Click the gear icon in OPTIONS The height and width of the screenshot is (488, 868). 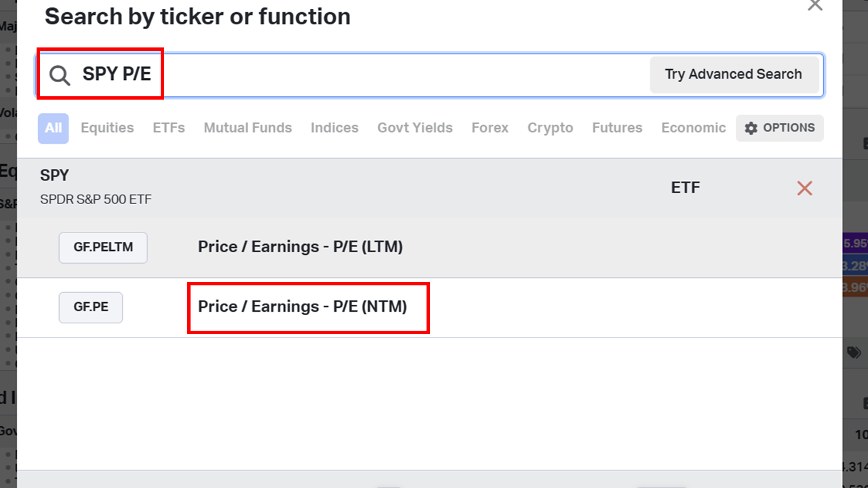pyautogui.click(x=751, y=128)
